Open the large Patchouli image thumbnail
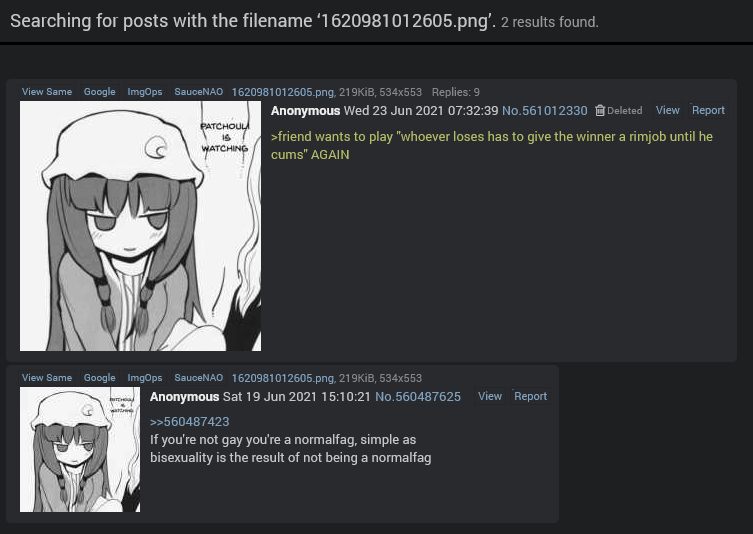This screenshot has height=534, width=753. [x=140, y=226]
